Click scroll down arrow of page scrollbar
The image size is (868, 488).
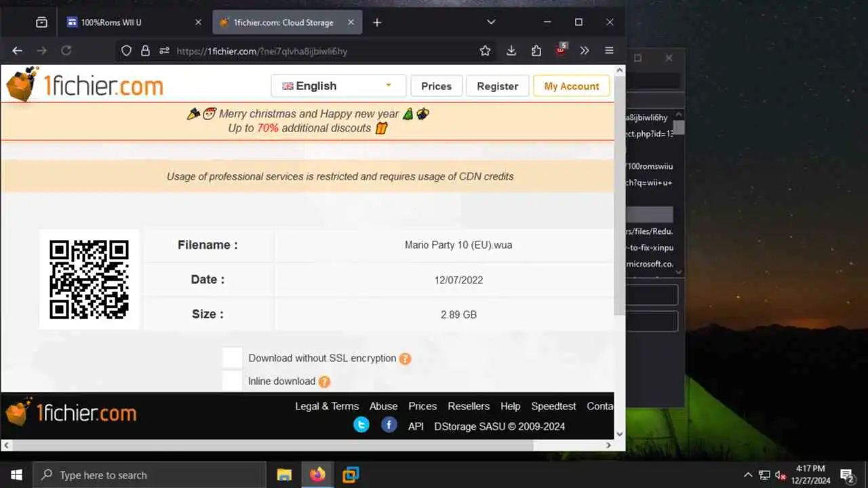[620, 434]
